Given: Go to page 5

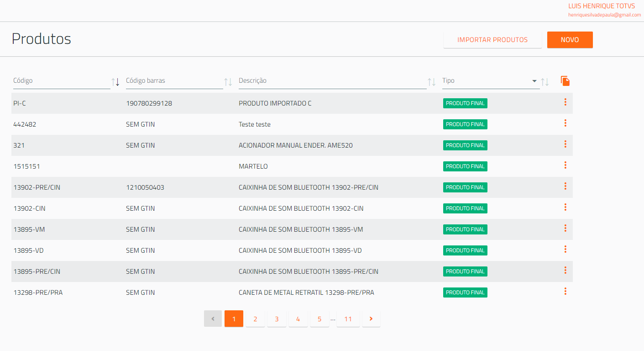Looking at the screenshot, I should pos(319,319).
